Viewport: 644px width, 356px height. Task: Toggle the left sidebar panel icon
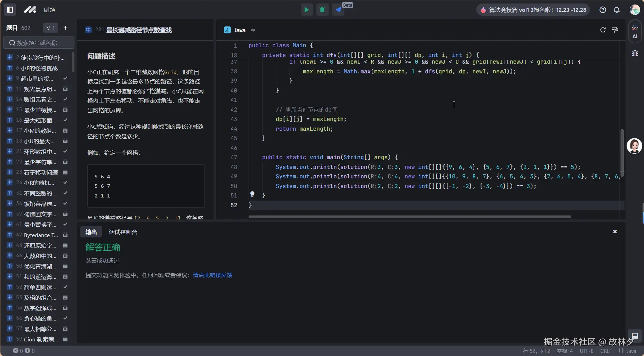tap(10, 10)
